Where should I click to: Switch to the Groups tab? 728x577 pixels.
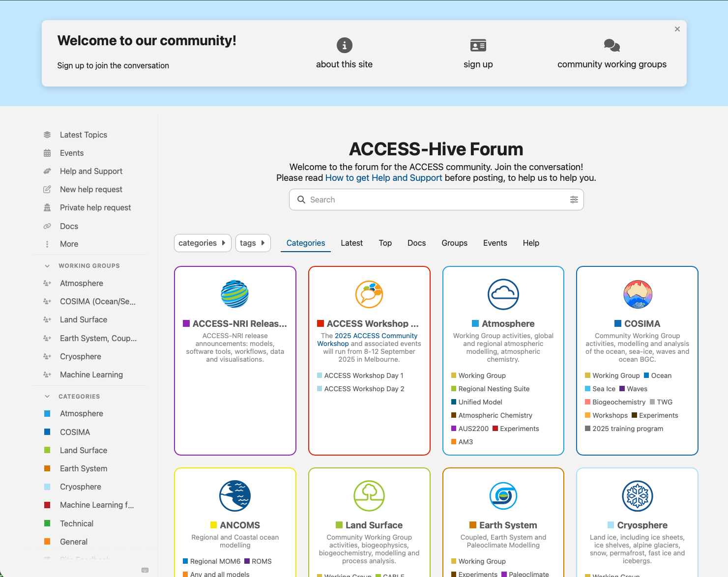tap(454, 243)
